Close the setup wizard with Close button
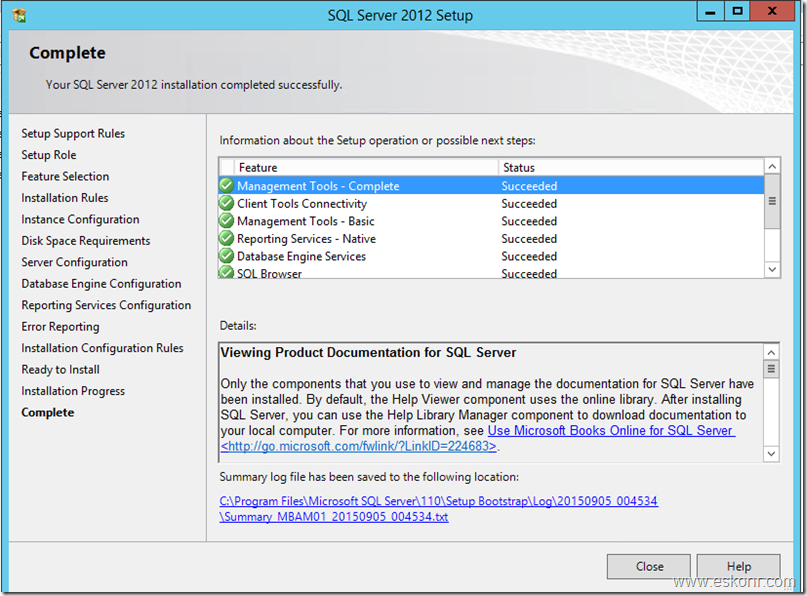Viewport: 807px width, 596px height. click(x=648, y=567)
